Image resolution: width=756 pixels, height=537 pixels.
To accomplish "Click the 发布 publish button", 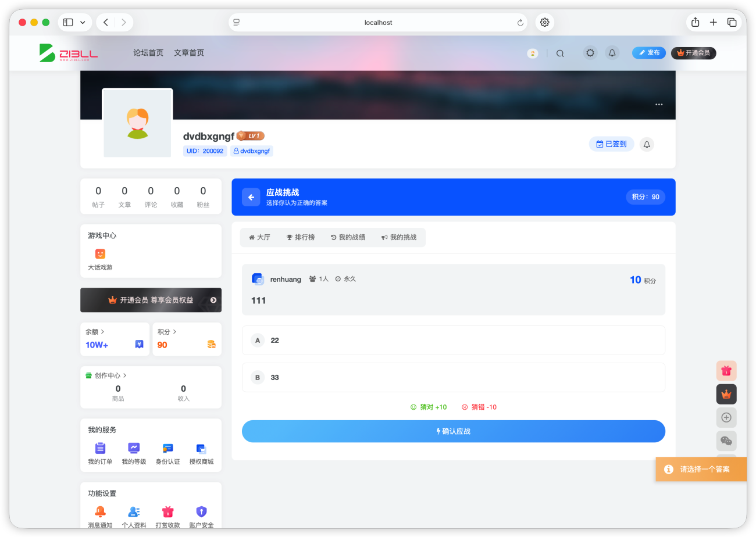I will (649, 53).
